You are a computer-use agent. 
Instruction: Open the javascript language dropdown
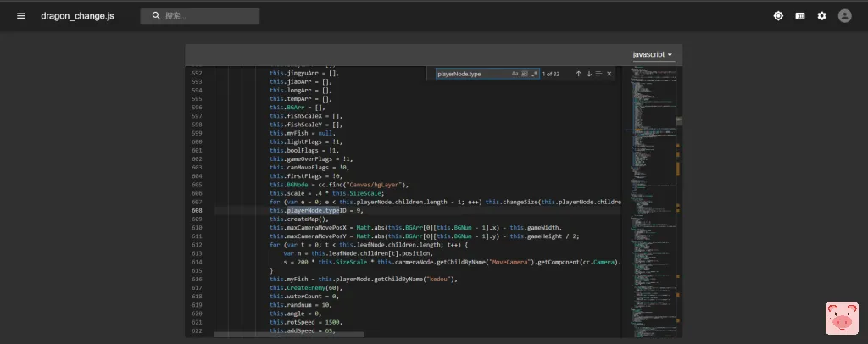(x=653, y=55)
